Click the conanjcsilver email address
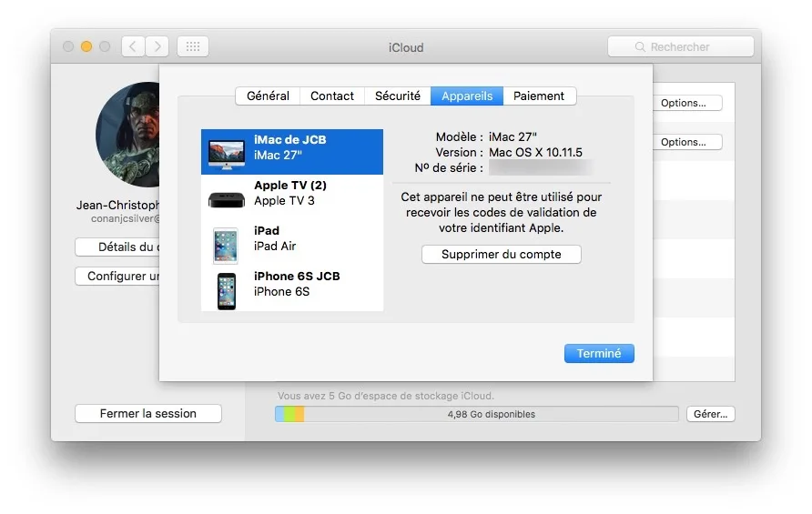 coord(126,218)
